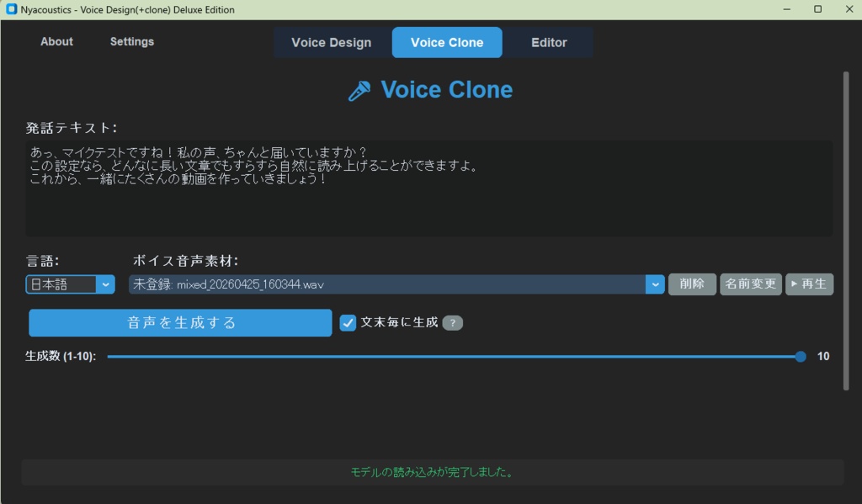Rename the wav file via 名前変更
This screenshot has width=862, height=504.
(750, 284)
